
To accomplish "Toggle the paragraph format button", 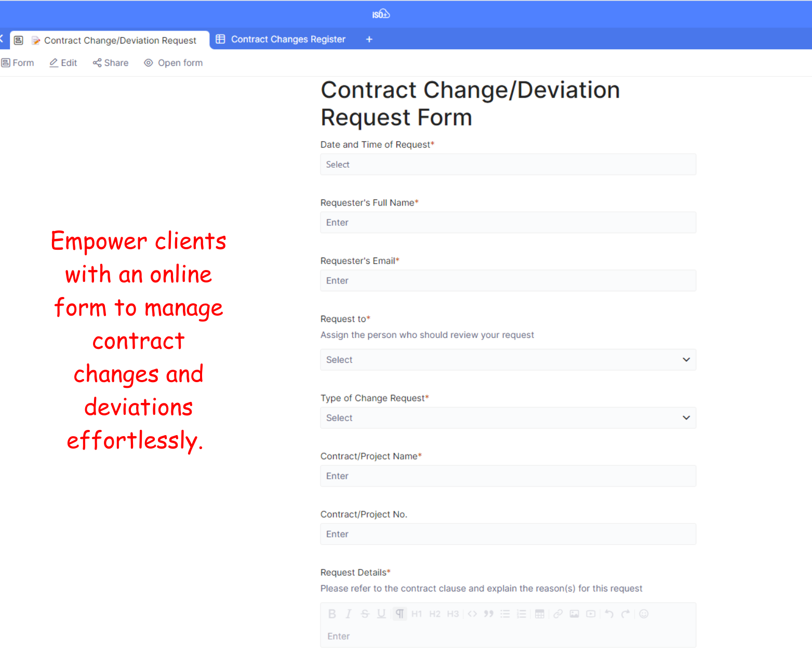I will pos(400,614).
